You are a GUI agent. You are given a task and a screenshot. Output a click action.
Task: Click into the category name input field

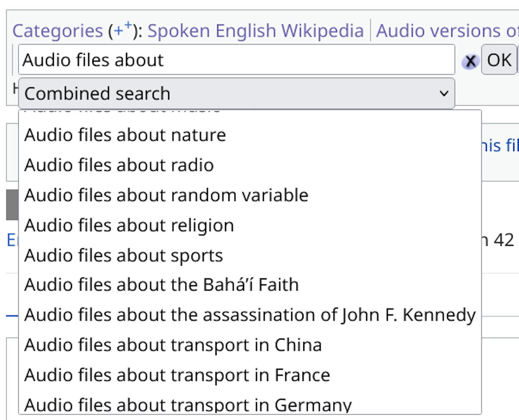237,60
